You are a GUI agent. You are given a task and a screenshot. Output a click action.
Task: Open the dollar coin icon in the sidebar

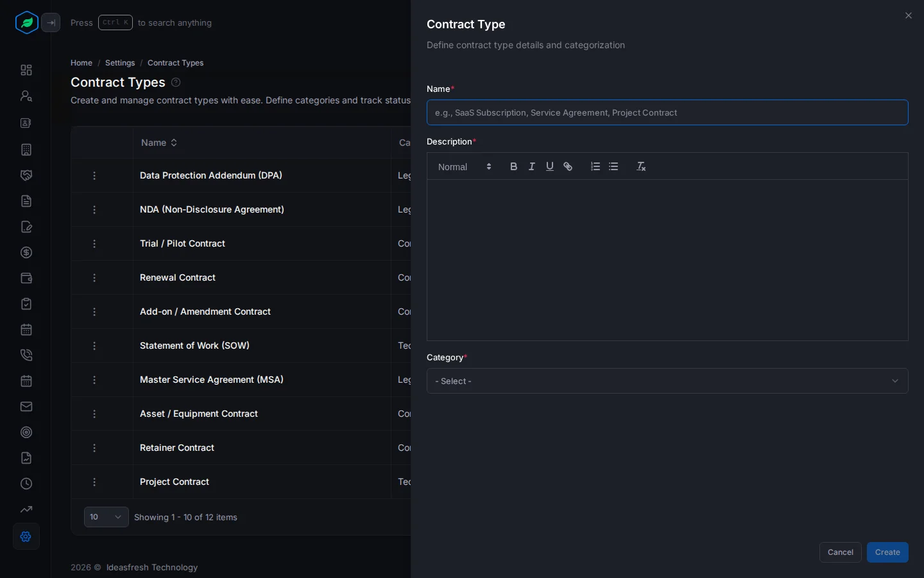pos(26,252)
